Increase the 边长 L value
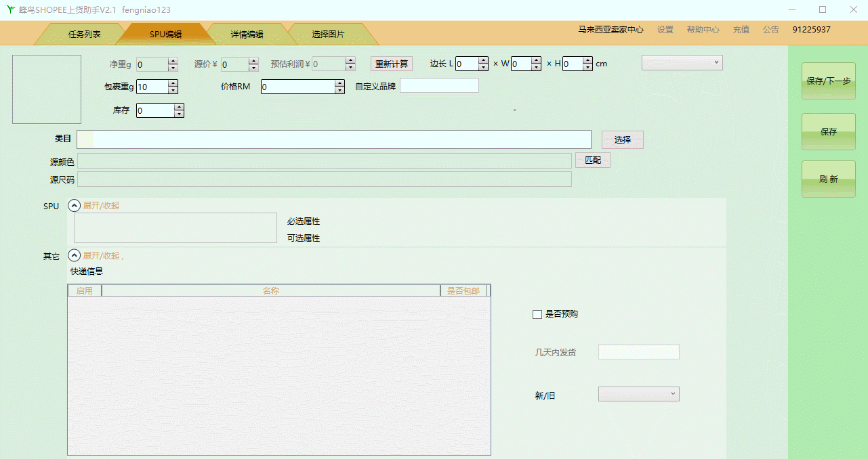This screenshot has width=868, height=459. [483, 60]
